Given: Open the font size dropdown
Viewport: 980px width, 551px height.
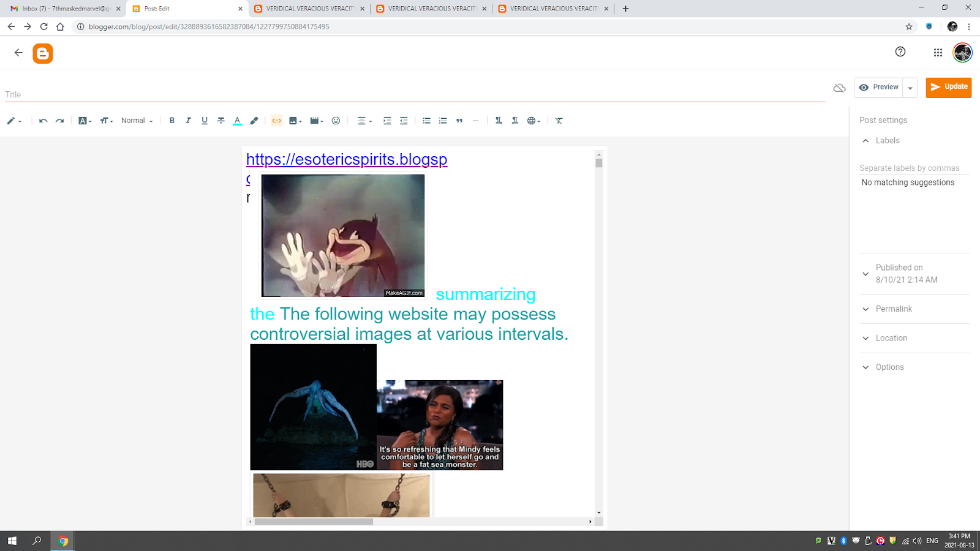Looking at the screenshot, I should 106,121.
